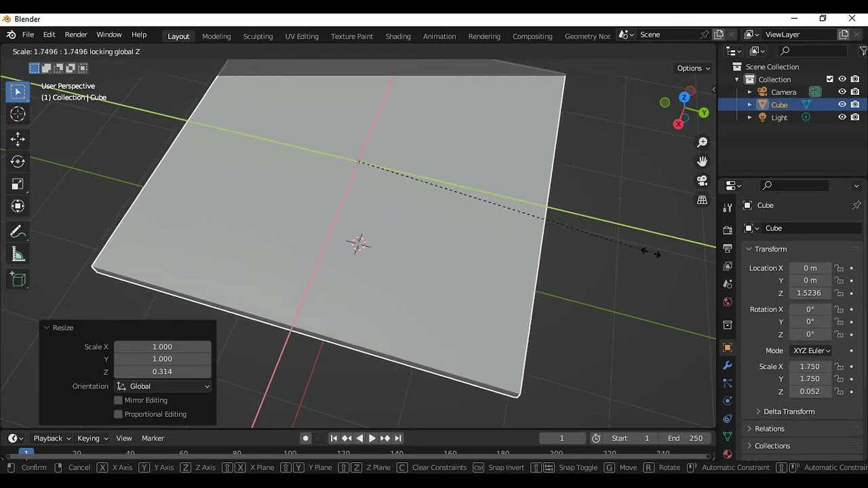Select the Move tool
This screenshot has width=868, height=488.
tap(18, 139)
